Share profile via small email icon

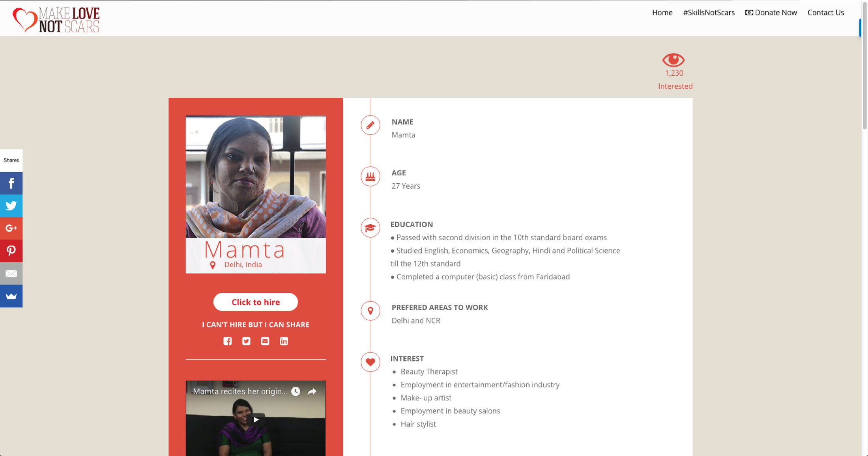pos(265,341)
